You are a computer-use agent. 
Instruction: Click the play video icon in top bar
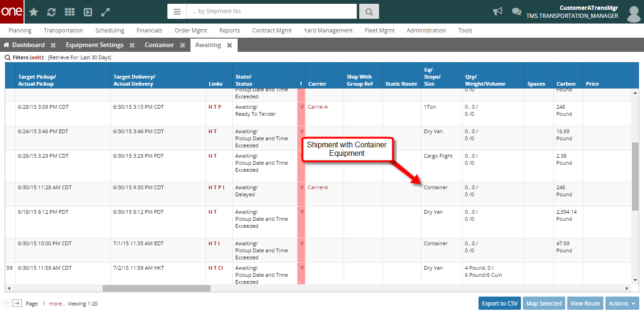(88, 12)
